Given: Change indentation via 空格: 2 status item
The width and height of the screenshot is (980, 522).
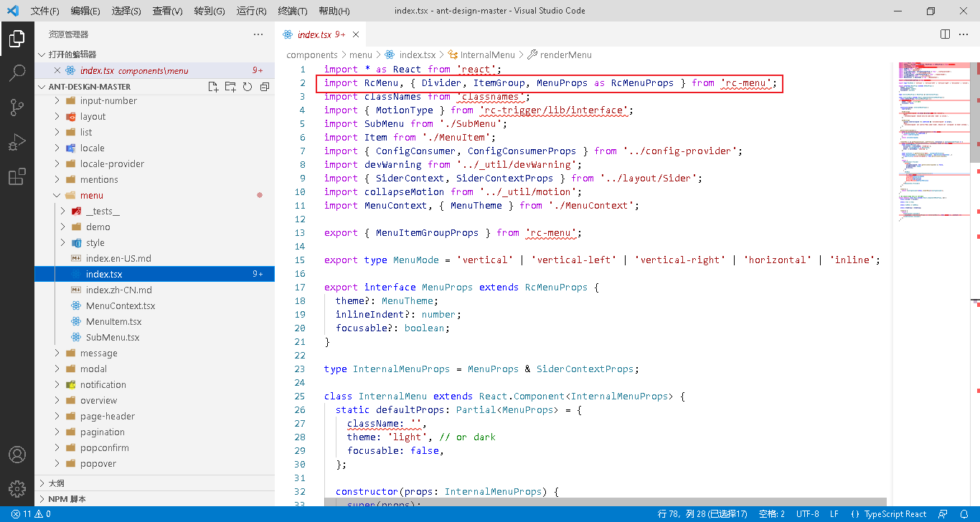Looking at the screenshot, I should [772, 514].
